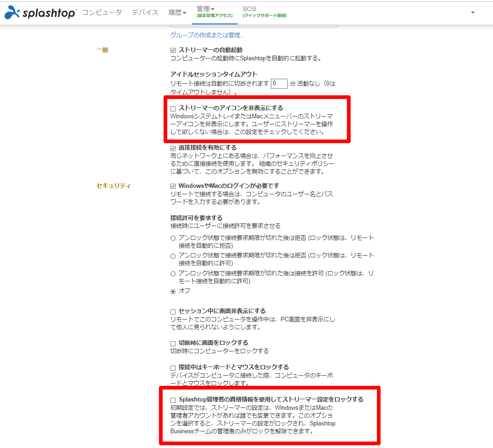493x448 pixels.
Task: Check Splashtop管理者の資格情報でストリーマー設定をロック checkbox
Action: click(x=173, y=400)
